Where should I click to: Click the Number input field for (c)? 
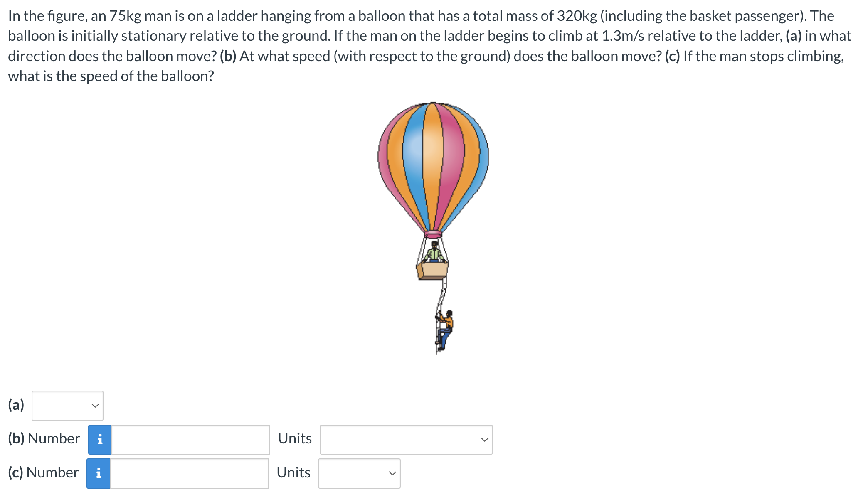point(190,473)
